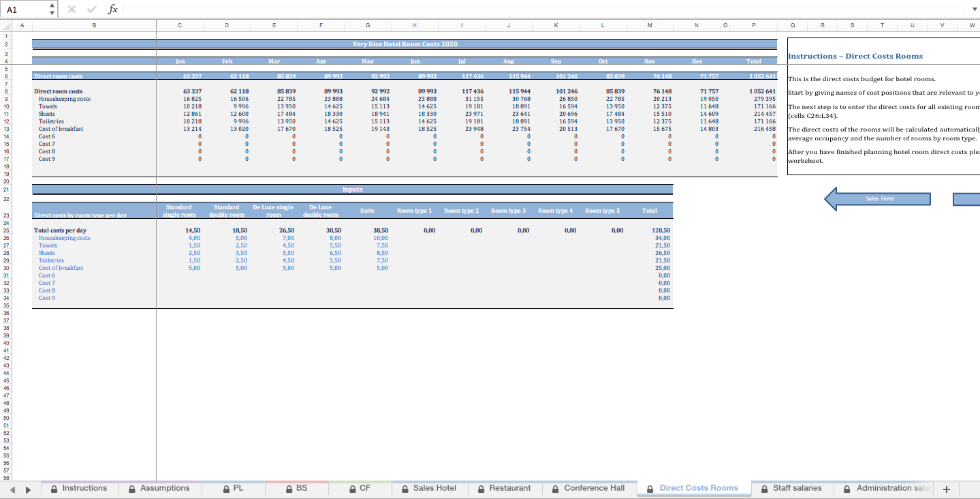Click the padlock icon on the Restaurant tab
The height and width of the screenshot is (499, 980).
(x=481, y=488)
